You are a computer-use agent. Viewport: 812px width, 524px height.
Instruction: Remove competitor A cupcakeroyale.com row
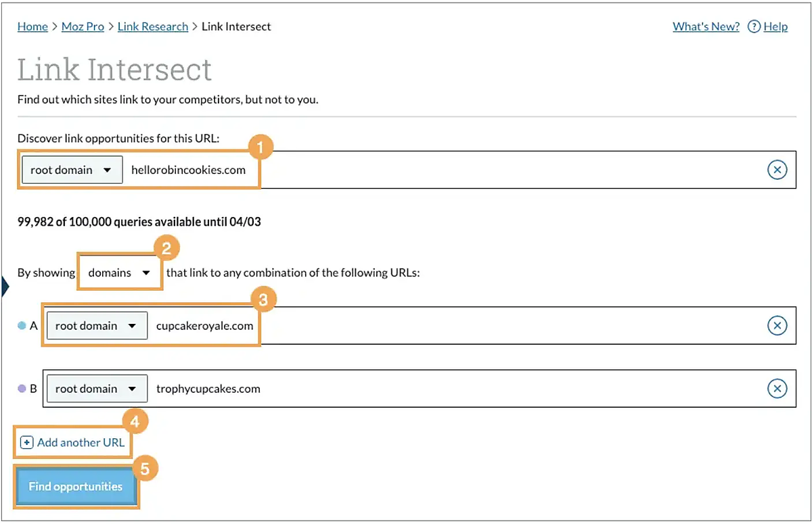(x=777, y=326)
